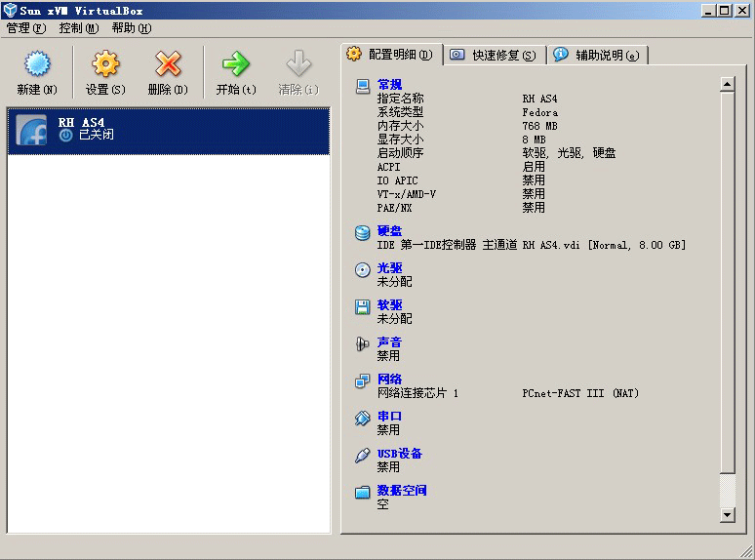Open the 声音 settings link
Viewport: 755px width, 560px height.
click(389, 341)
